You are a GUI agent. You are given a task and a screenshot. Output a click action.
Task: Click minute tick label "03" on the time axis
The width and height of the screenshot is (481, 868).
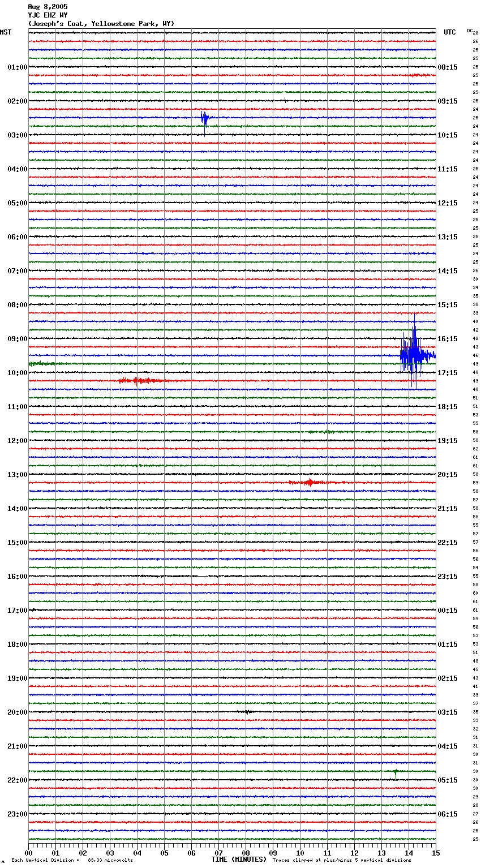110,853
